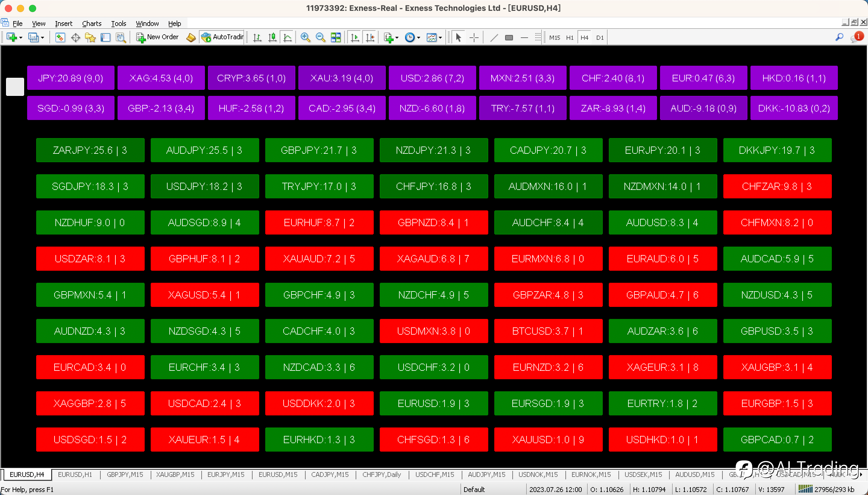Open the Insert menu
868x495 pixels.
(64, 24)
